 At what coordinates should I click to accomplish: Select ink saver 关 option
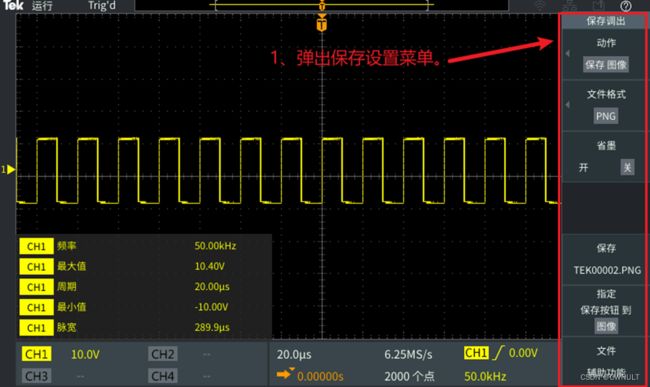[x=627, y=167]
